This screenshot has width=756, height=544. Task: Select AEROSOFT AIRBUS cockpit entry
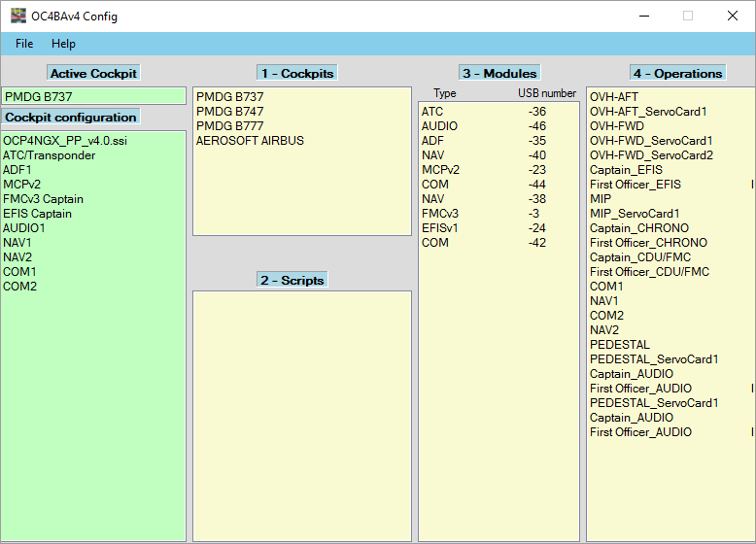point(250,141)
